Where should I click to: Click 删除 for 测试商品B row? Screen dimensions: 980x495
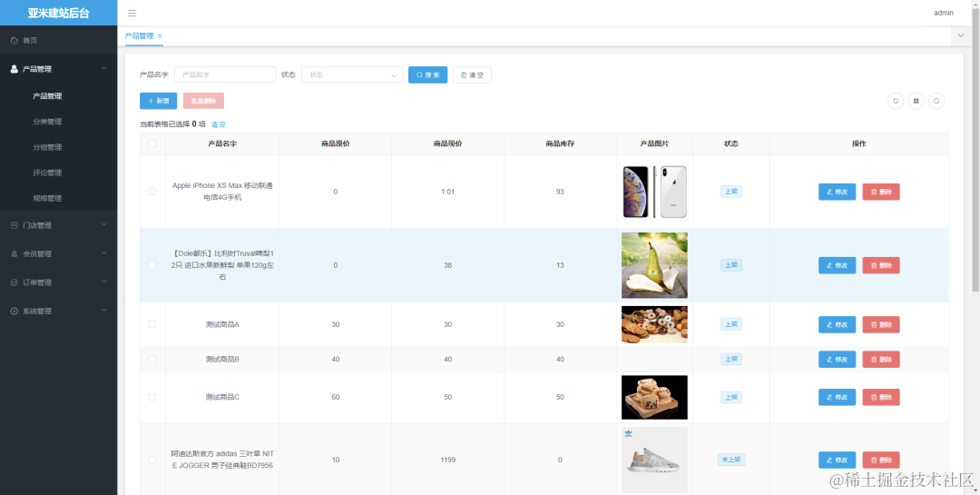tap(881, 359)
